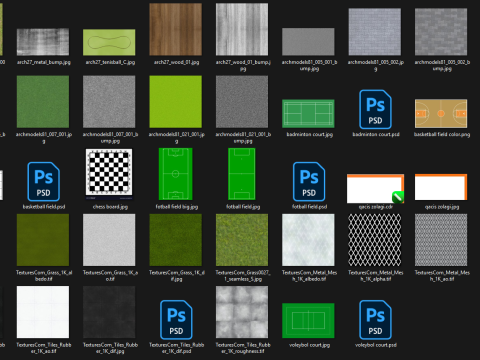Select the TexturesCom_Grass_1K_ao.tif thumbnail
The image size is (480, 360).
pos(109,240)
